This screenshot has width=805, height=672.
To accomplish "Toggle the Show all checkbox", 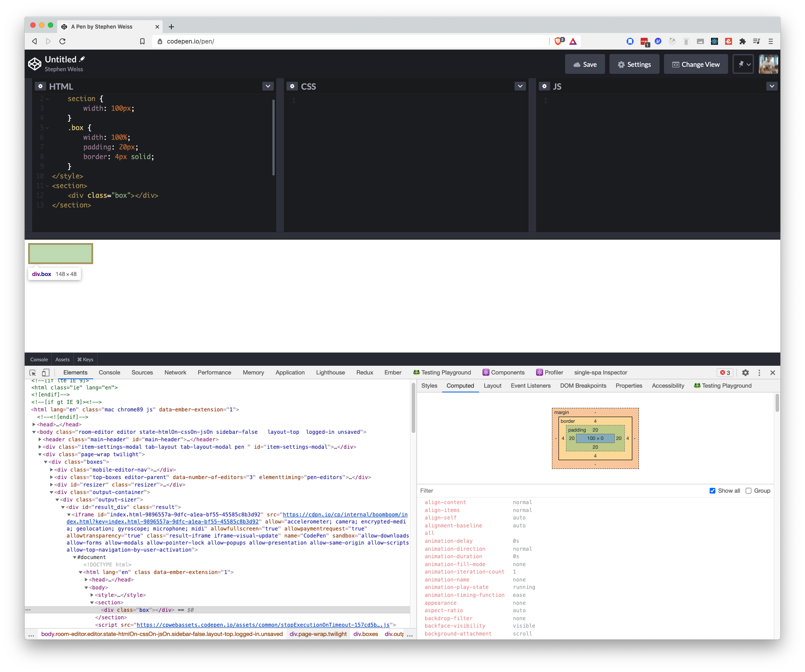I will [x=712, y=491].
